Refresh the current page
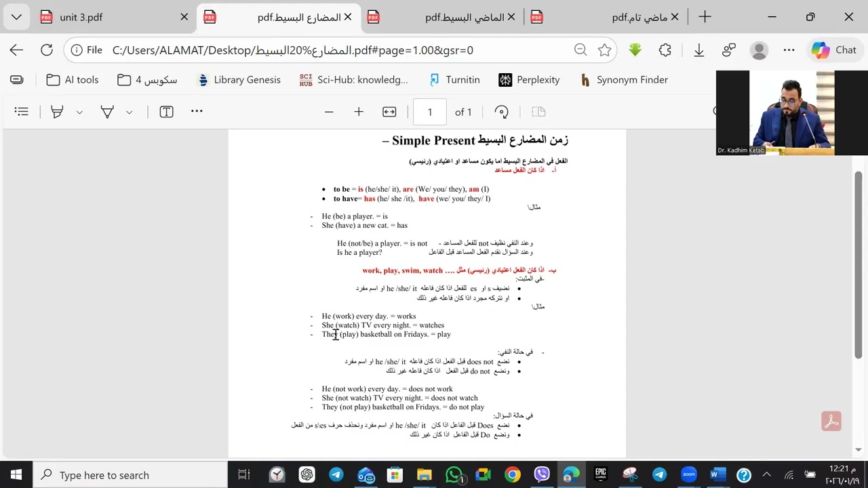This screenshot has width=868, height=488. [x=47, y=50]
